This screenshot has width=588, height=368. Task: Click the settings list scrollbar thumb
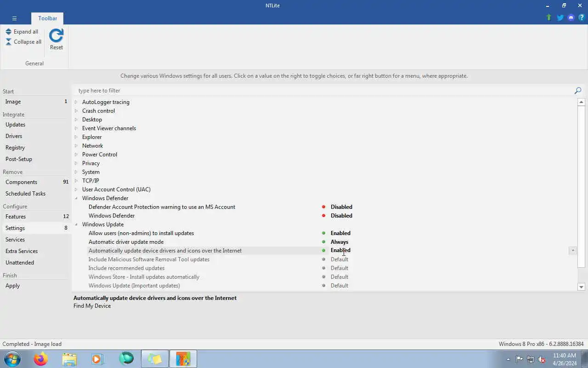tap(581, 186)
